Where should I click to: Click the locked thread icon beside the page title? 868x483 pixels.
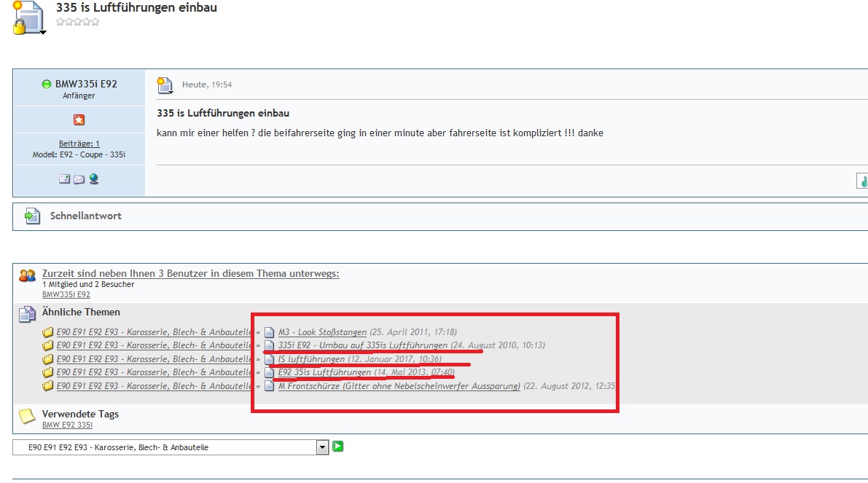coord(28,17)
